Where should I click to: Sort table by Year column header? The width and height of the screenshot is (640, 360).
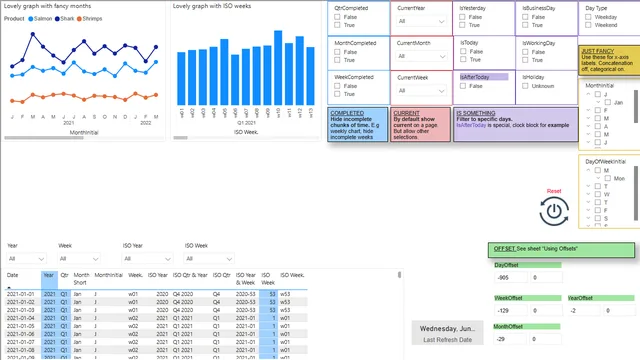pos(49,275)
